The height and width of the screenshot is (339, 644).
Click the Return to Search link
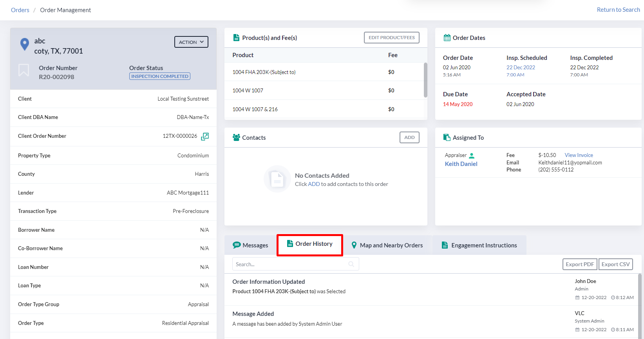[x=618, y=10]
